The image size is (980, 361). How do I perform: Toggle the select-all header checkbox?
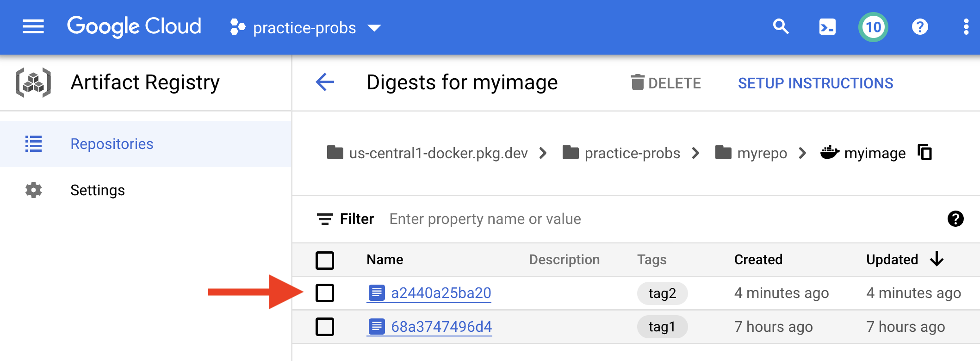coord(325,260)
